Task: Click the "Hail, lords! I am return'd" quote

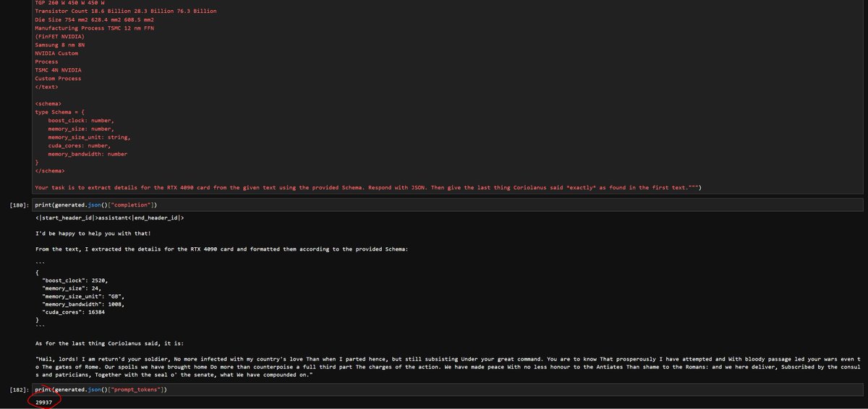Action: [x=448, y=366]
